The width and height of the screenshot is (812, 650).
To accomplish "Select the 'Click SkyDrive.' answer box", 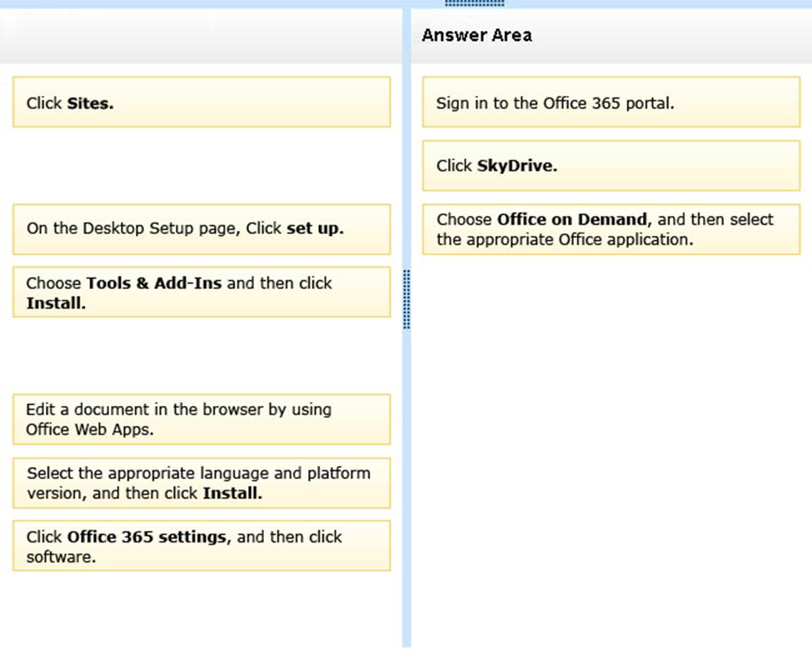I will point(611,165).
